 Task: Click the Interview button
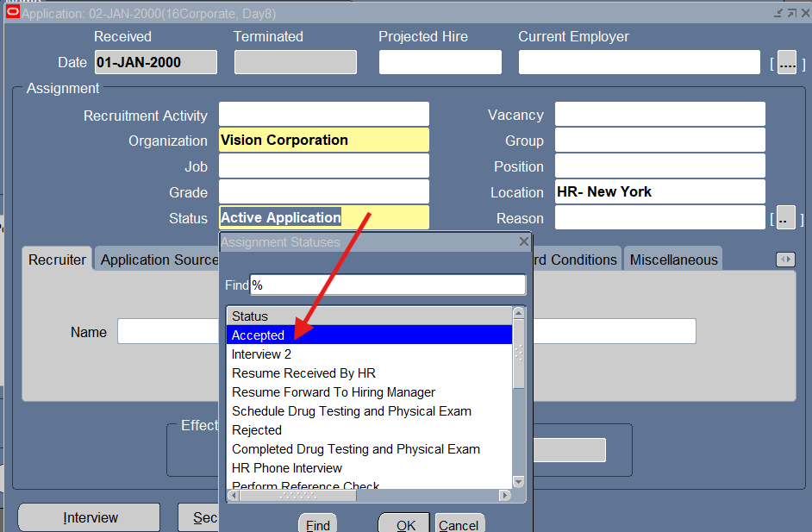pyautogui.click(x=90, y=517)
